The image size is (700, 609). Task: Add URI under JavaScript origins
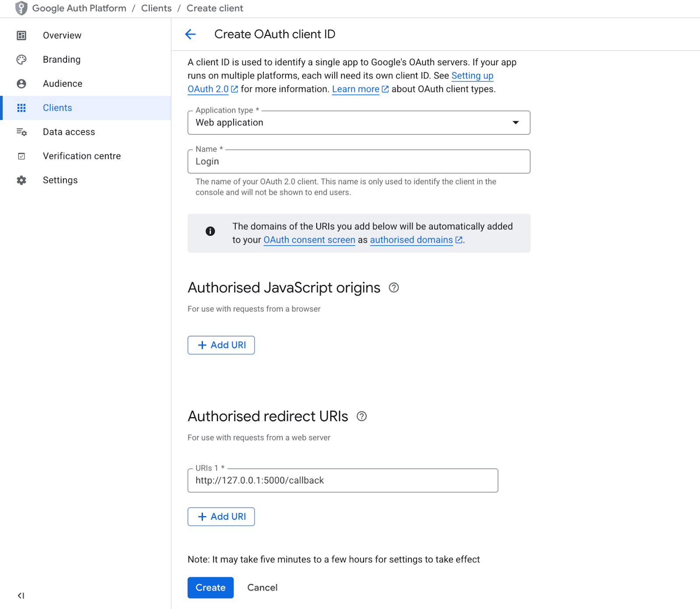click(x=221, y=345)
